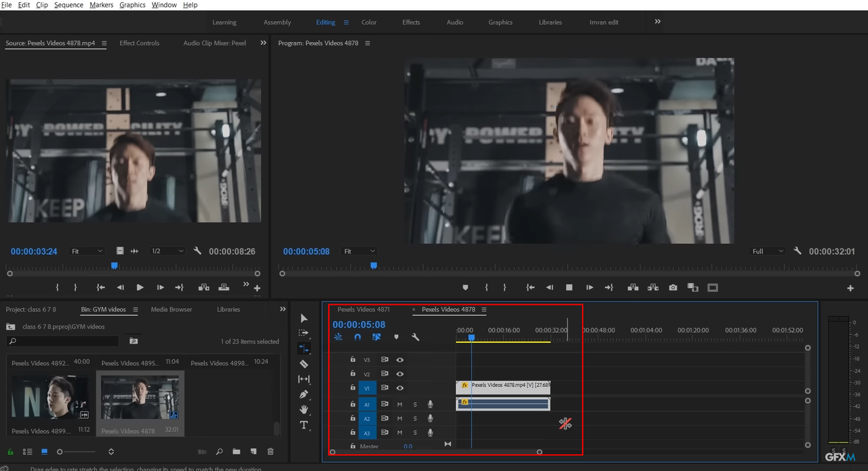The image size is (868, 471).
Task: Create new search bin from query
Action: (134, 342)
